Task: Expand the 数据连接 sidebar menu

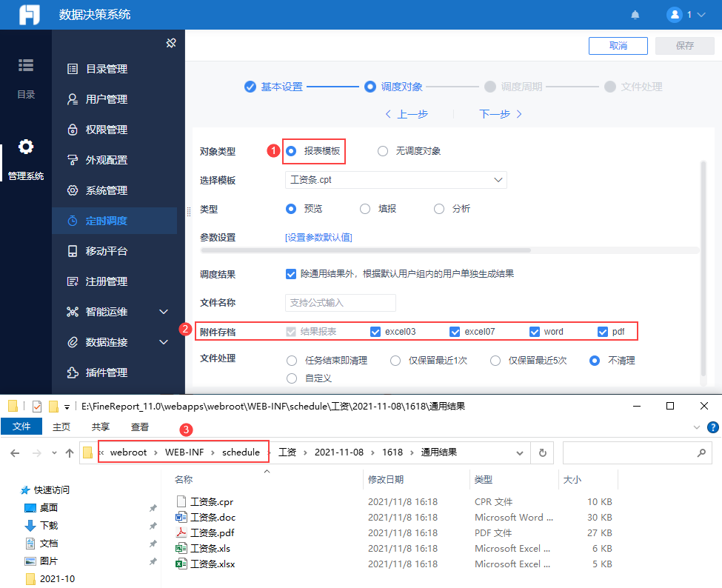Action: [x=164, y=342]
